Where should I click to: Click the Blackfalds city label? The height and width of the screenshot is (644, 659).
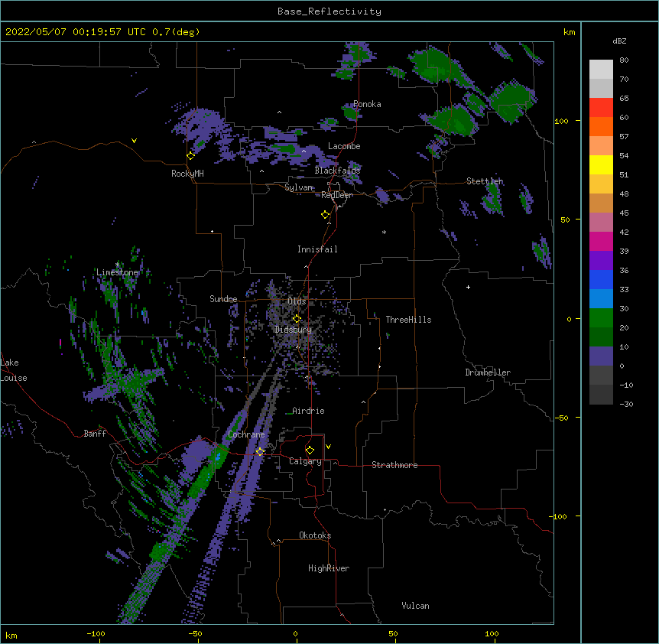click(337, 171)
